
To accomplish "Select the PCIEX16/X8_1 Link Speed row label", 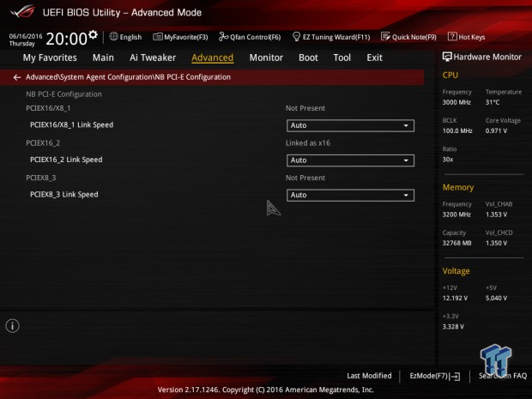I will coord(71,125).
